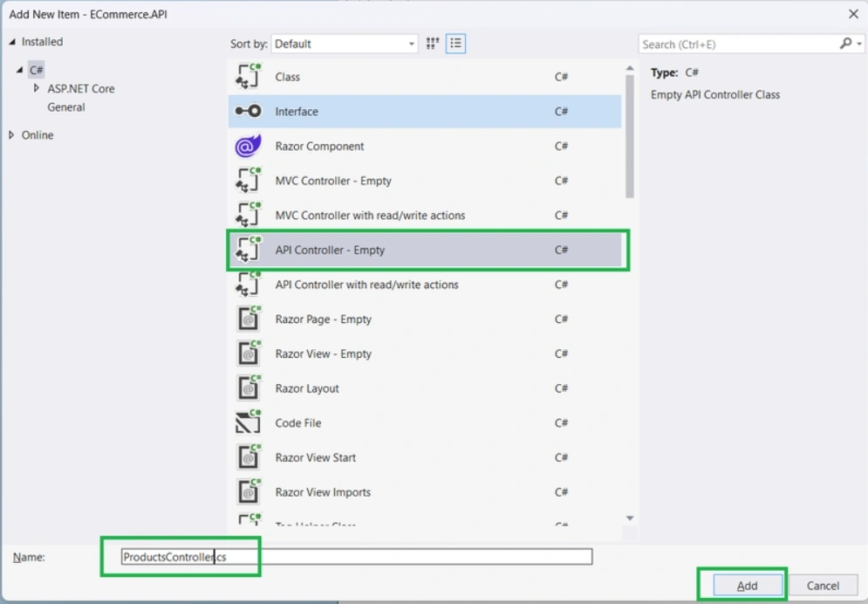Select the Interface template row
Viewport: 868px width, 604px height.
click(425, 111)
